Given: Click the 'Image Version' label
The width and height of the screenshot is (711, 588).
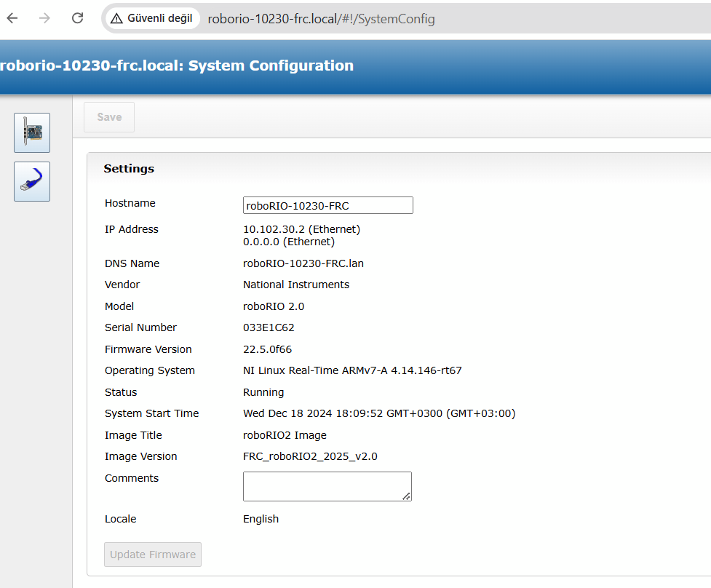Looking at the screenshot, I should tap(141, 456).
